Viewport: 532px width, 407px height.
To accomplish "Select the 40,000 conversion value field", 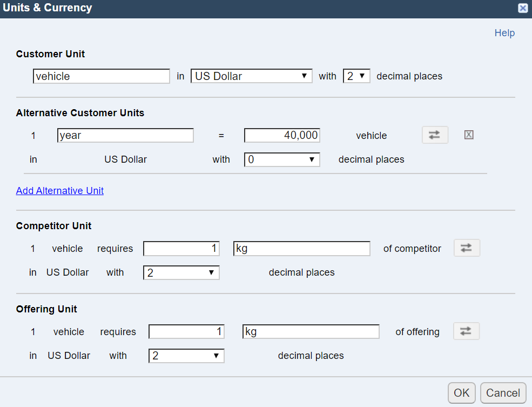I will [x=282, y=135].
